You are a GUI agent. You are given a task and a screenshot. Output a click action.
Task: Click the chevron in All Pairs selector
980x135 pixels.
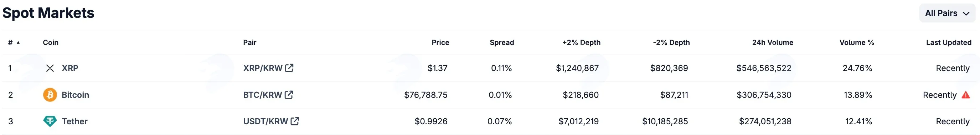[x=966, y=14]
